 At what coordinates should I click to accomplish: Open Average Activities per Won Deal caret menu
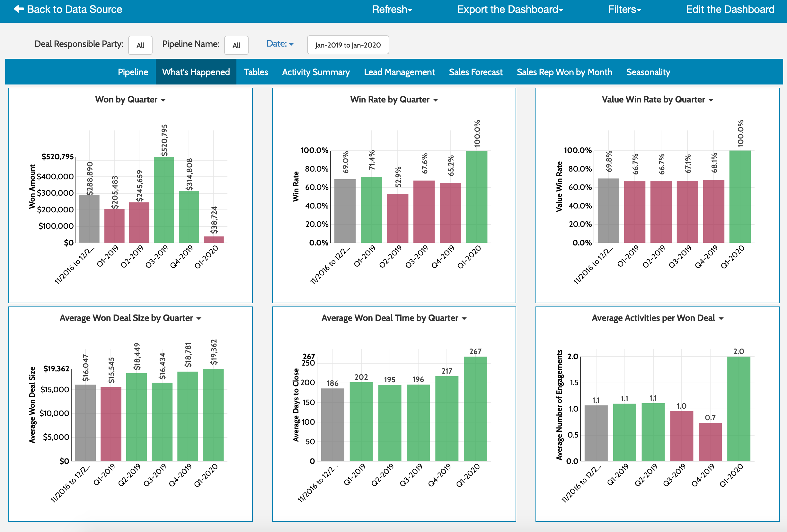(x=721, y=319)
